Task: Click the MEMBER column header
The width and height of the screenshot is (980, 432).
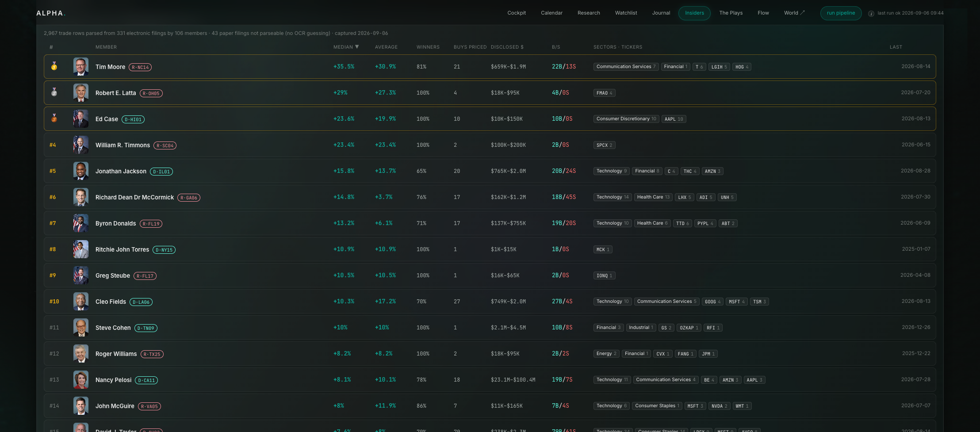Action: [x=106, y=47]
